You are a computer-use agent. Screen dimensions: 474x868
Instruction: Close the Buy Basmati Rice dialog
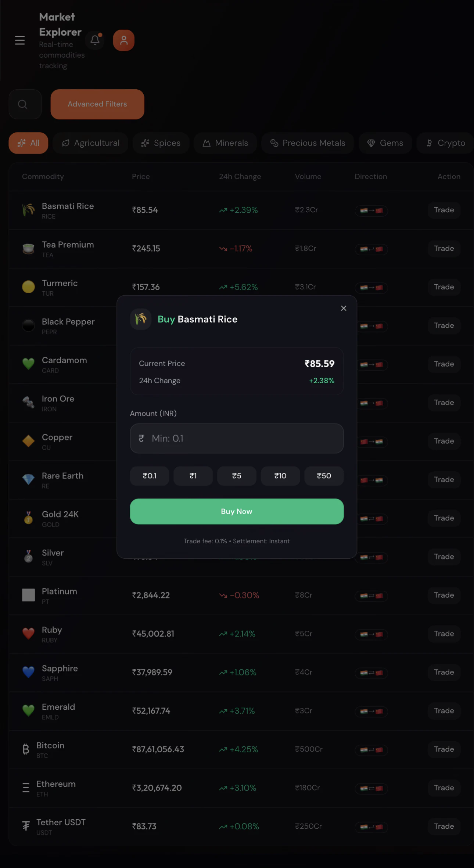coord(344,308)
